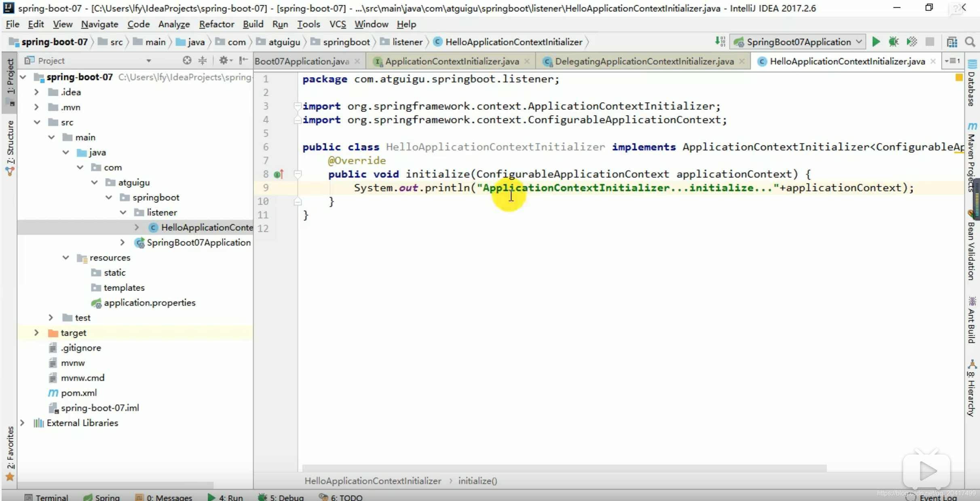Open Project panel settings gear

(x=224, y=61)
